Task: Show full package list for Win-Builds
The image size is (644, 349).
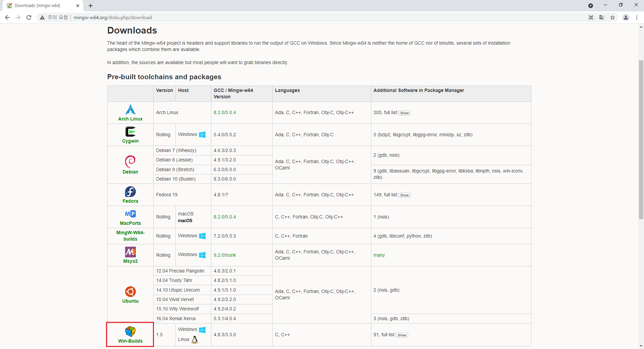Action: 402,335
